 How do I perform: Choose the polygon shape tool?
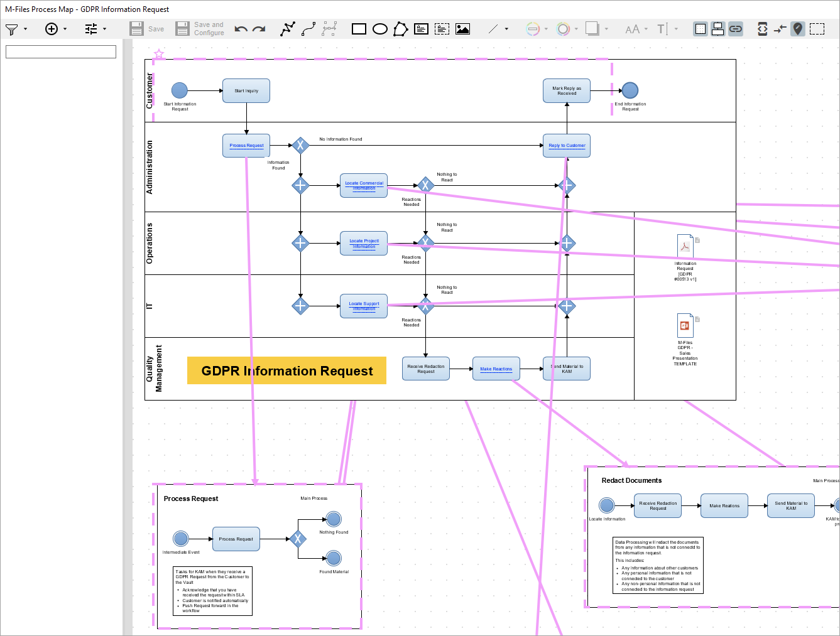click(400, 29)
